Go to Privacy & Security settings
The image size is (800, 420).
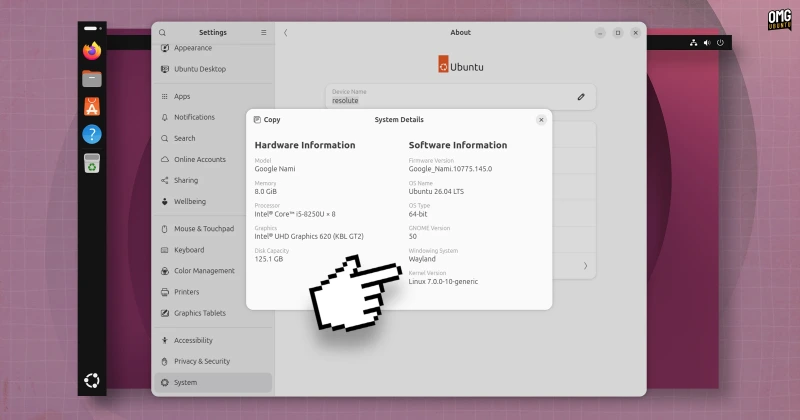(x=201, y=361)
